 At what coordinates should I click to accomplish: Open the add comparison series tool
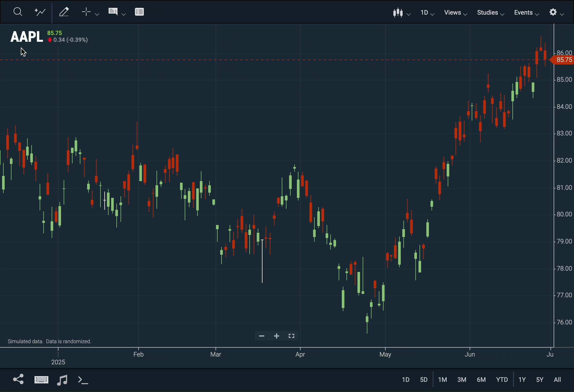pos(40,12)
